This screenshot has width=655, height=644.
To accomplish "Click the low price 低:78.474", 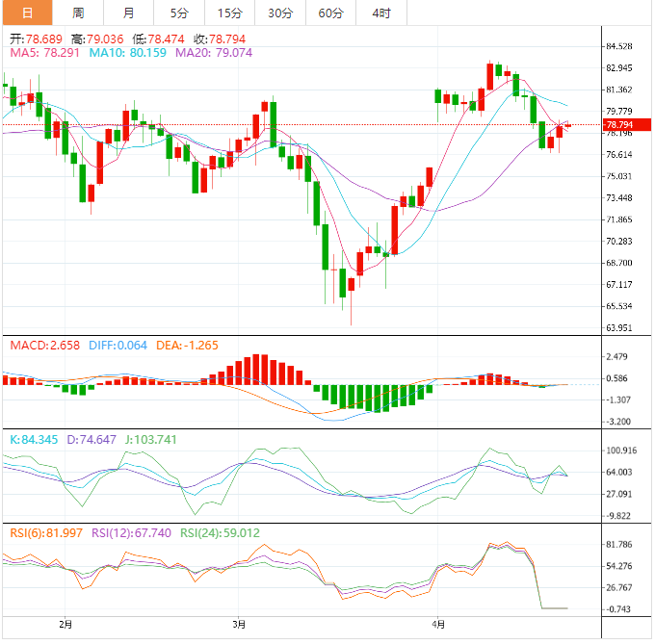I will click(158, 39).
